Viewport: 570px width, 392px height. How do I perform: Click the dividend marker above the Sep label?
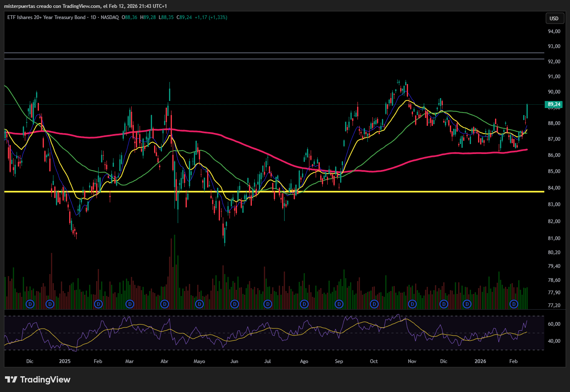pyautogui.click(x=339, y=304)
